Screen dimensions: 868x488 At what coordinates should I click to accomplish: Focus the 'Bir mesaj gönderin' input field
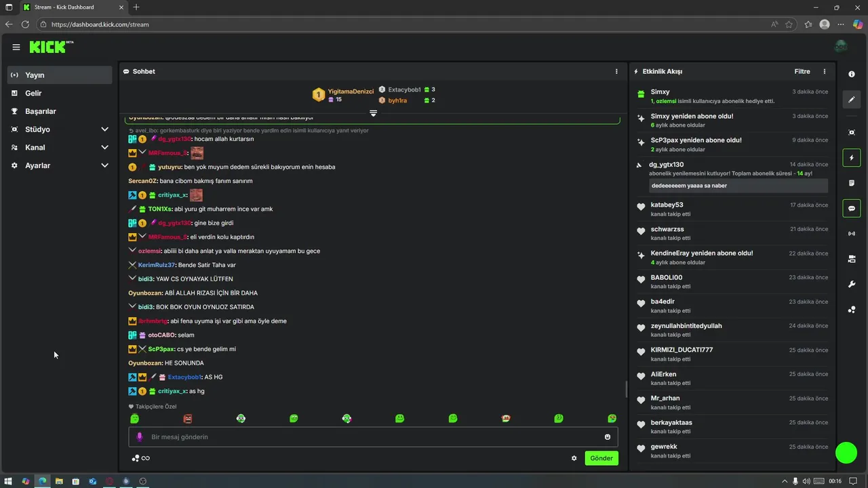click(373, 437)
